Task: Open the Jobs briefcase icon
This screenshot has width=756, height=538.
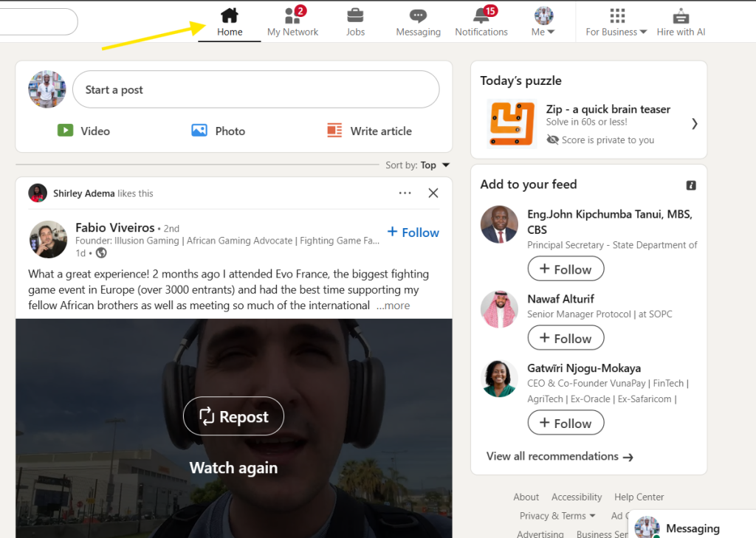Action: (355, 15)
